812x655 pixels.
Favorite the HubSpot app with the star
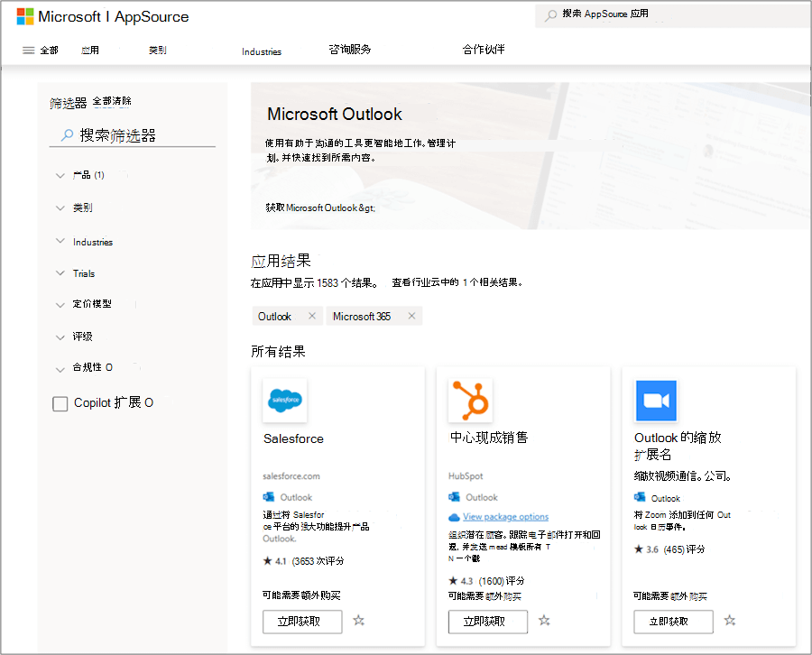(544, 621)
